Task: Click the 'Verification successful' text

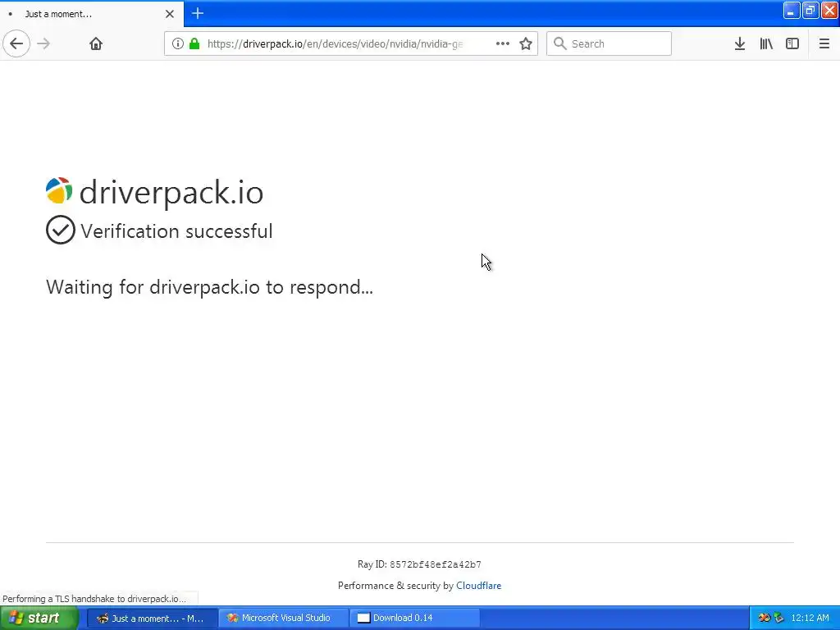Action: pos(177,231)
